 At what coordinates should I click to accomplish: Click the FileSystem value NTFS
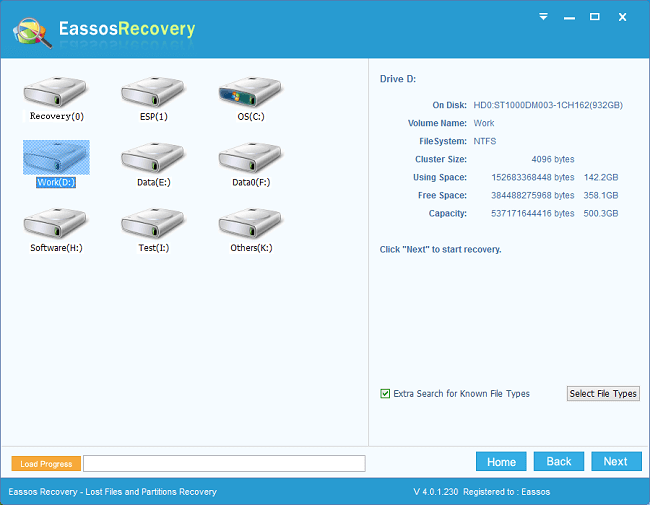point(485,141)
